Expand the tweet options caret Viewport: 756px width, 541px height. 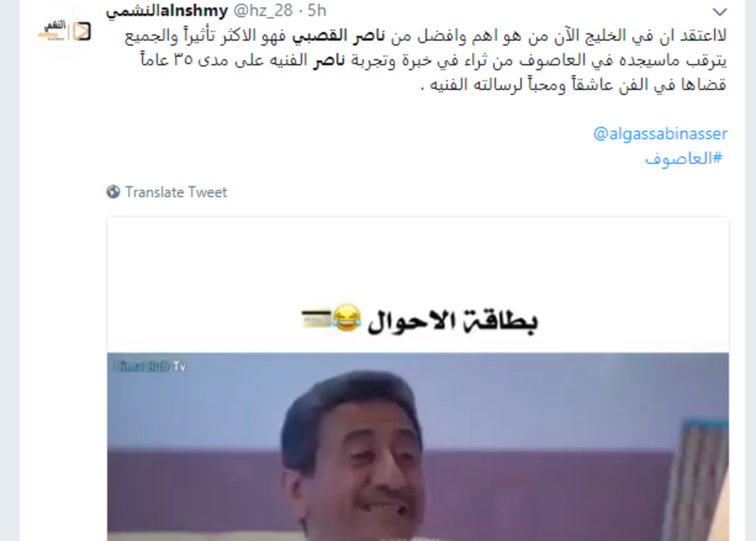click(719, 11)
